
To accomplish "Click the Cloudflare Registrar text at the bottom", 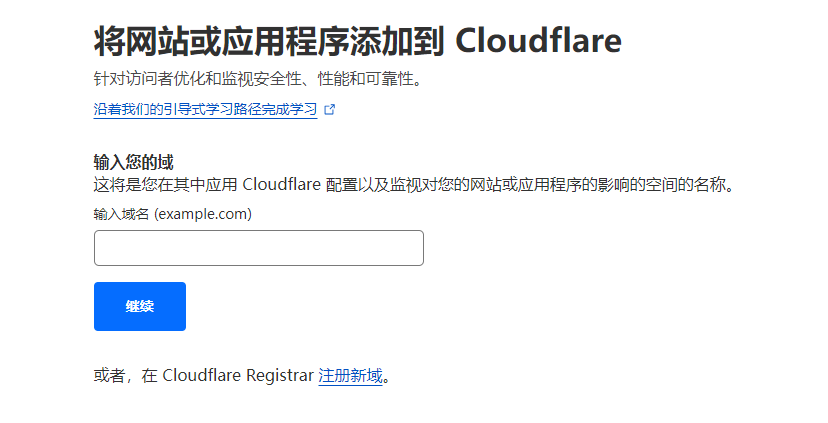I will [x=238, y=376].
